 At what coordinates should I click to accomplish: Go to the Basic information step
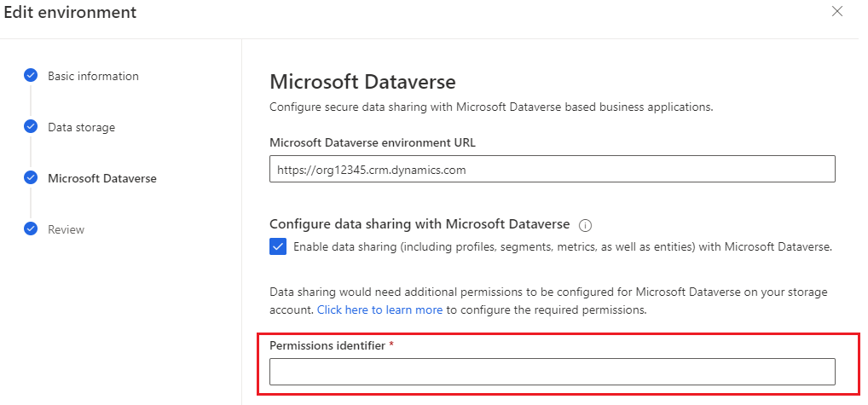pyautogui.click(x=93, y=76)
